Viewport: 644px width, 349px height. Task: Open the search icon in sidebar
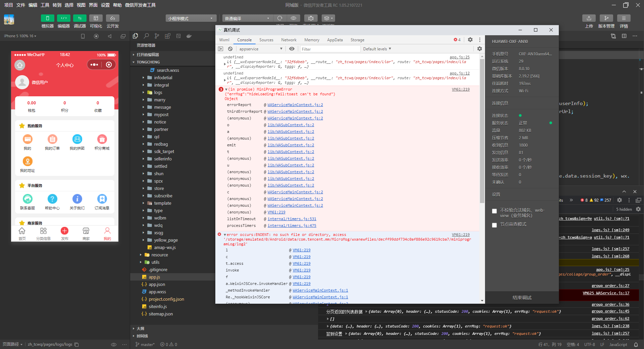pyautogui.click(x=146, y=36)
